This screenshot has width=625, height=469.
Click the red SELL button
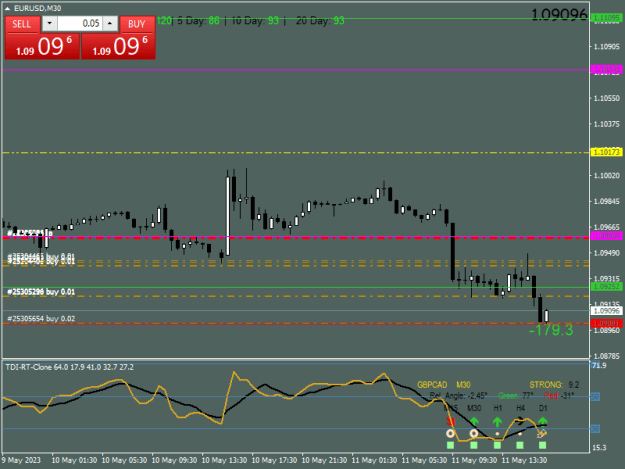[x=22, y=24]
